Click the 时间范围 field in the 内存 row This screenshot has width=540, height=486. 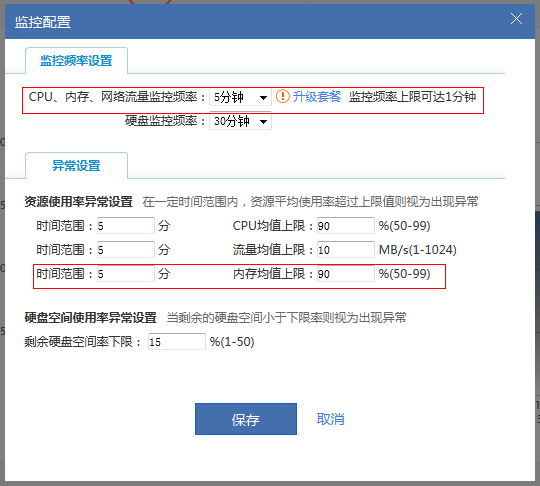point(126,274)
